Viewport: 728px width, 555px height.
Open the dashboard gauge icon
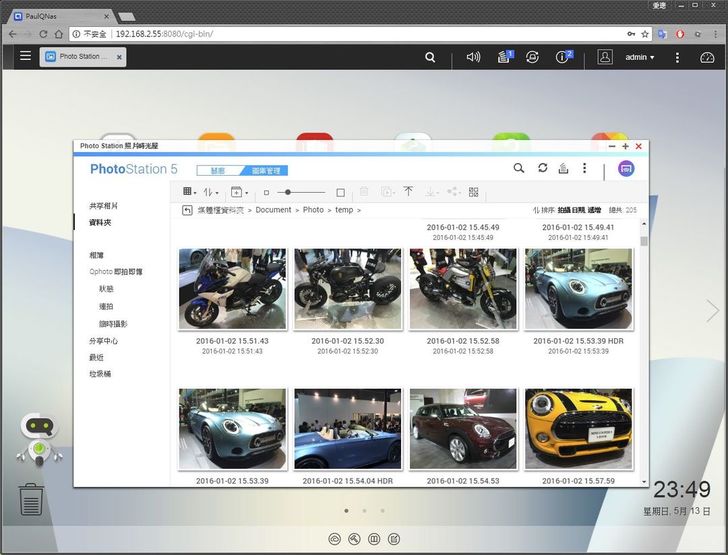(x=707, y=57)
